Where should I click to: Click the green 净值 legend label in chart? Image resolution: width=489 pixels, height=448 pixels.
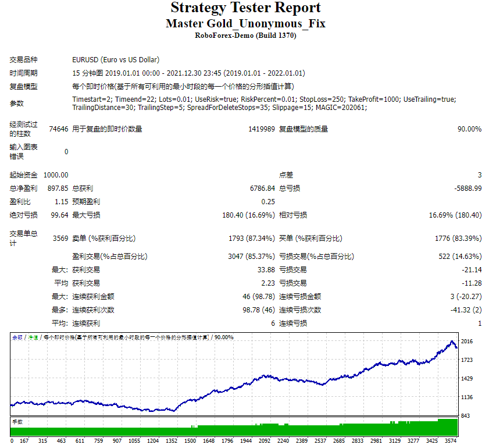[33, 337]
